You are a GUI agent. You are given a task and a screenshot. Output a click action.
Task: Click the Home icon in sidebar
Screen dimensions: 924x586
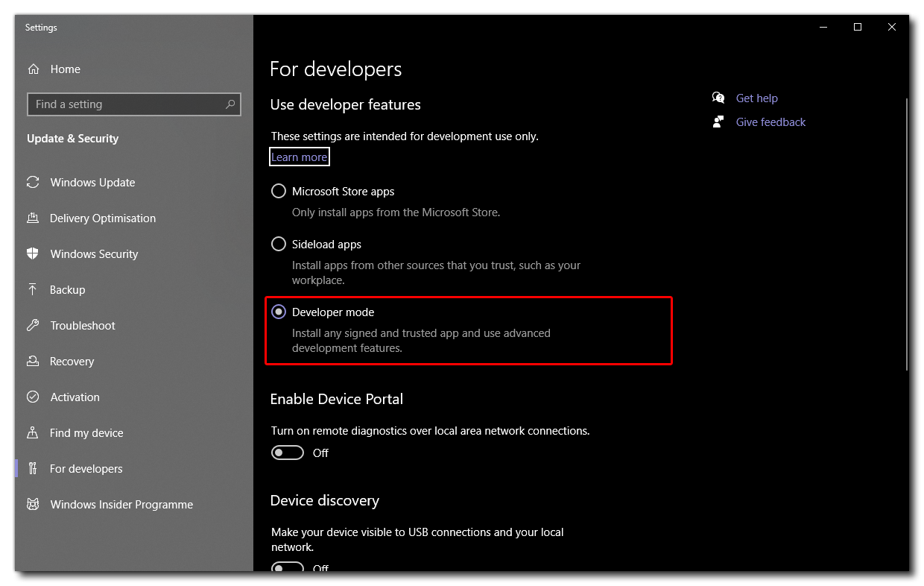point(34,69)
